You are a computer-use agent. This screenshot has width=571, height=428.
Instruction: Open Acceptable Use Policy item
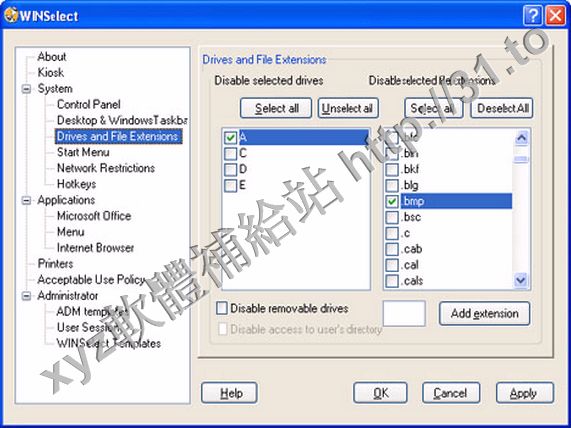(x=91, y=280)
